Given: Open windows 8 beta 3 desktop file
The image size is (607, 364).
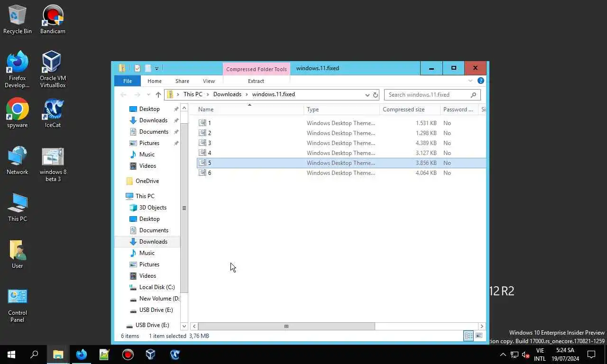Looking at the screenshot, I should tap(53, 164).
